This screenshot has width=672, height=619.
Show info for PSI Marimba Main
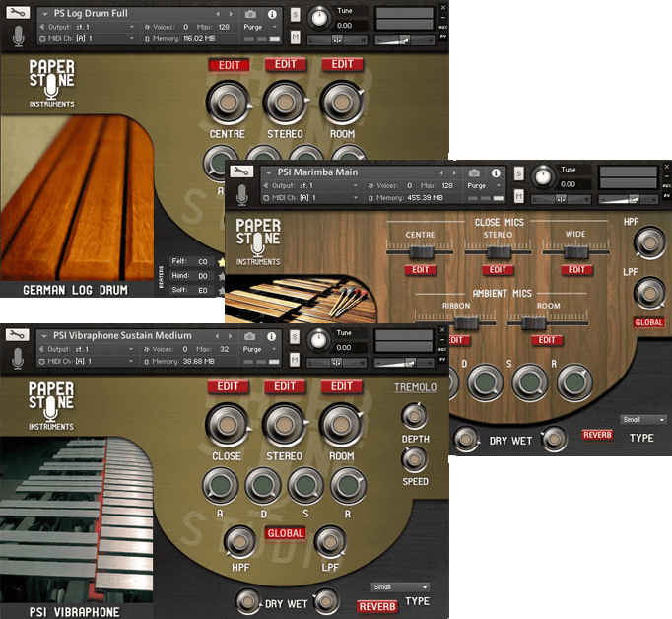(496, 172)
